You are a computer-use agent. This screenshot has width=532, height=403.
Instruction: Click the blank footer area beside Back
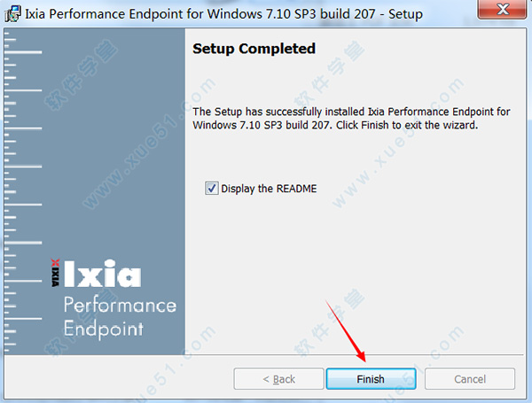(119, 378)
